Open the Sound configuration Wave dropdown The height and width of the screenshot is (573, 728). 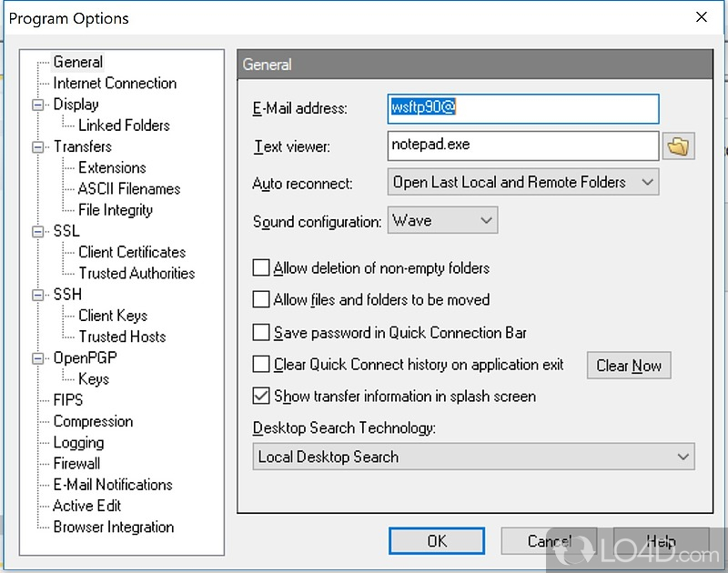[442, 220]
